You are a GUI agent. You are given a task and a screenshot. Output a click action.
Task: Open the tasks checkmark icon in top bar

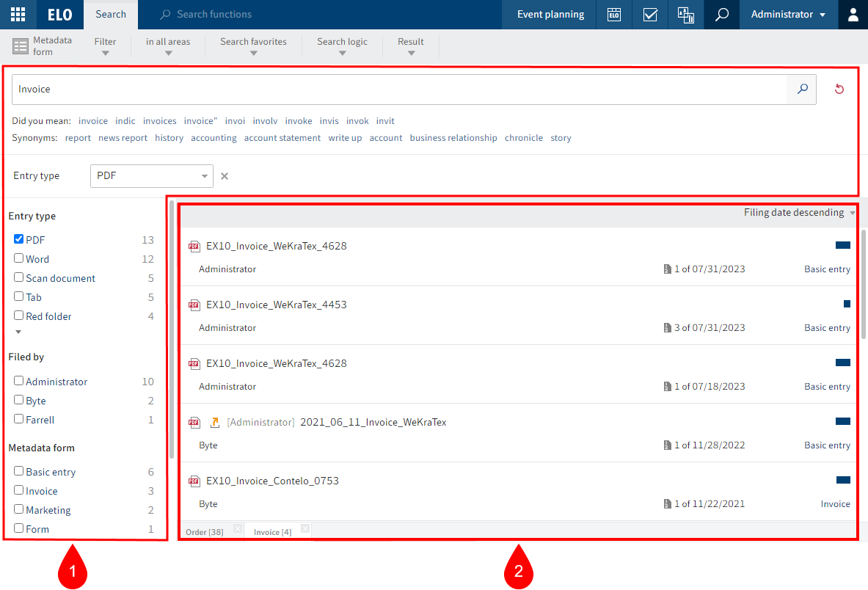pyautogui.click(x=649, y=15)
